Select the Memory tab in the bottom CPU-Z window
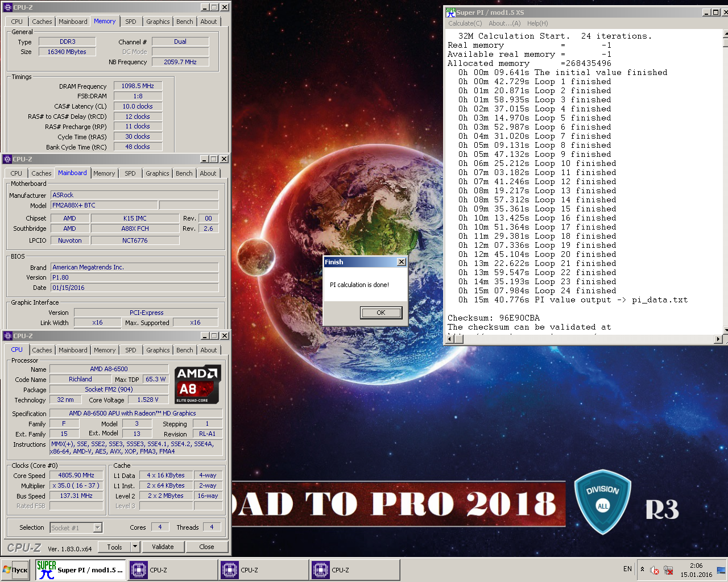This screenshot has width=728, height=582. point(105,350)
